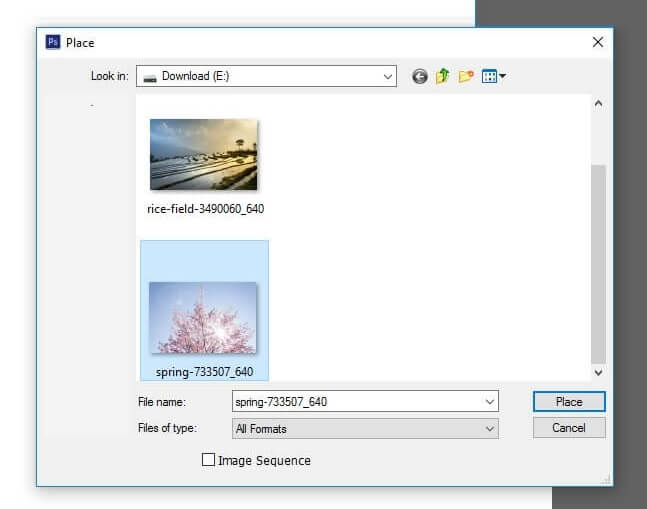
Task: Click the spring-733507_640 label under the thumbnail
Action: (x=204, y=372)
